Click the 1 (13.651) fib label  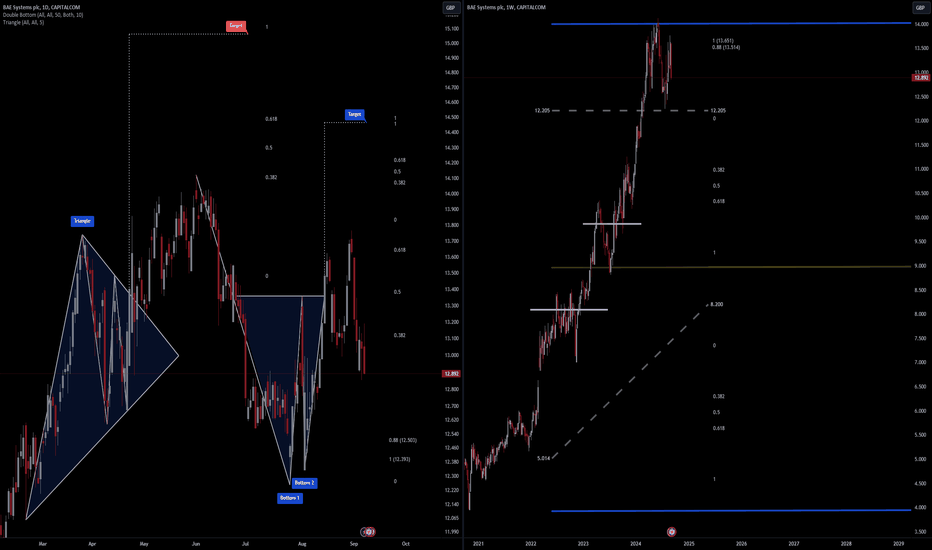723,41
